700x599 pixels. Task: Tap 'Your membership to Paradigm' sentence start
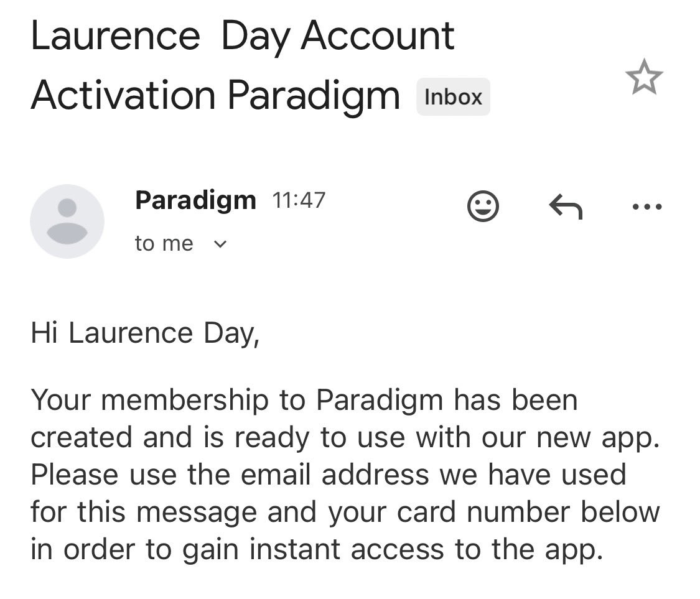coord(236,400)
